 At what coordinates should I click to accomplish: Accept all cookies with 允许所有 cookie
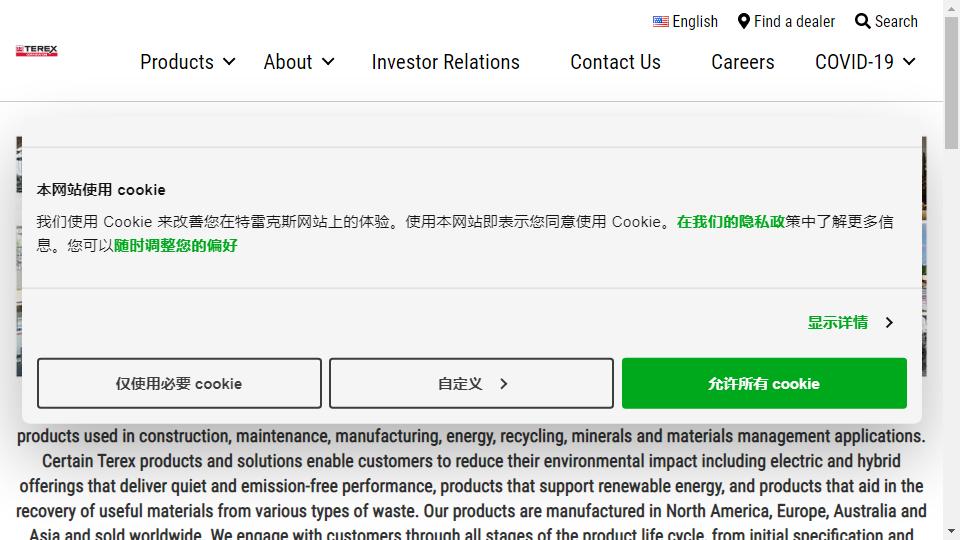[x=764, y=384]
